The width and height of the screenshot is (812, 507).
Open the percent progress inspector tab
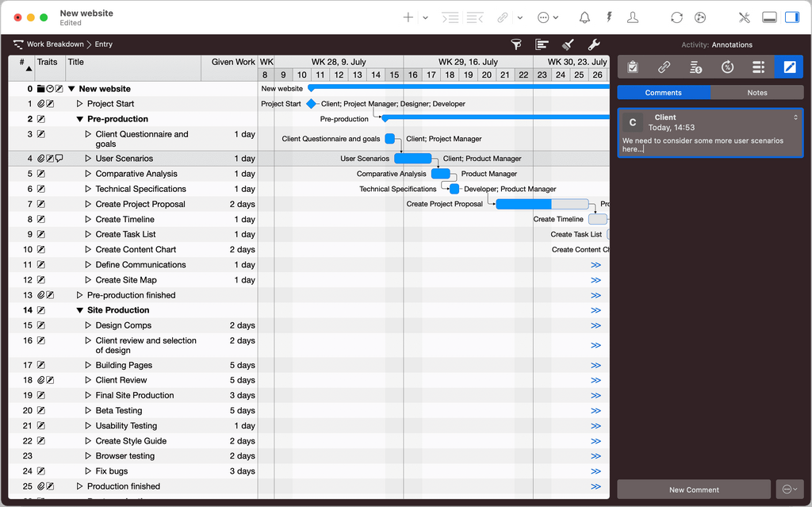[727, 67]
